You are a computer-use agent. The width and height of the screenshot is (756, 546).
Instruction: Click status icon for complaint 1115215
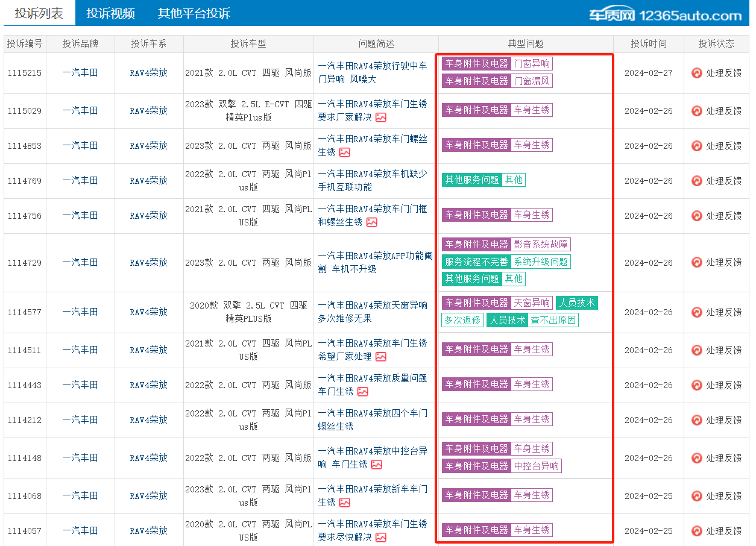(696, 73)
